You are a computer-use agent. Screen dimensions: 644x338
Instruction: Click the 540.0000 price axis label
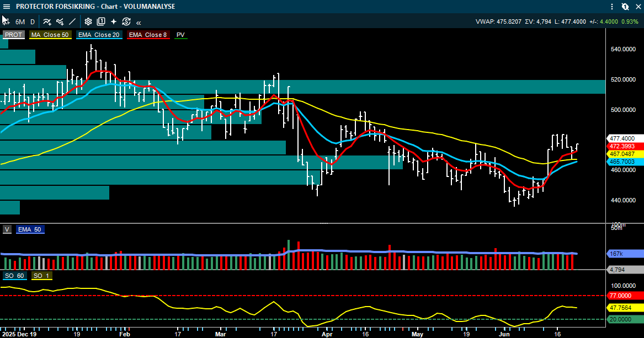pos(623,49)
